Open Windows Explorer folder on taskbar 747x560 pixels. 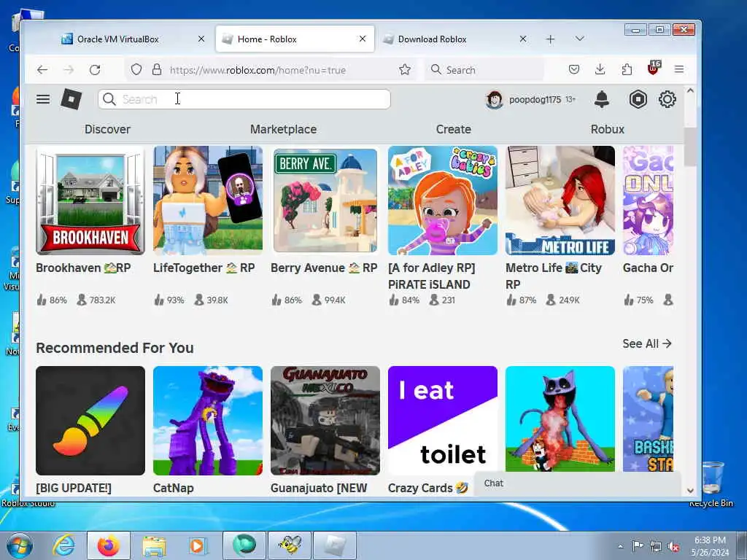154,545
